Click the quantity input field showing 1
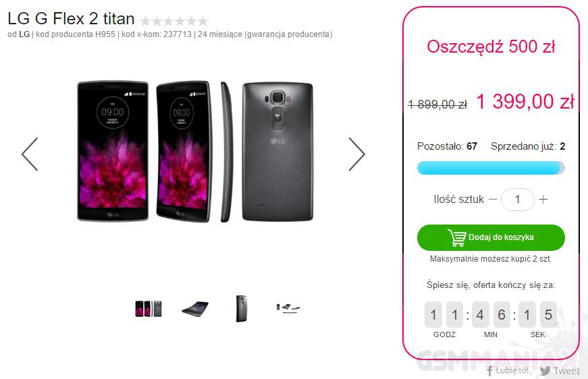588x379 pixels. pyautogui.click(x=518, y=200)
